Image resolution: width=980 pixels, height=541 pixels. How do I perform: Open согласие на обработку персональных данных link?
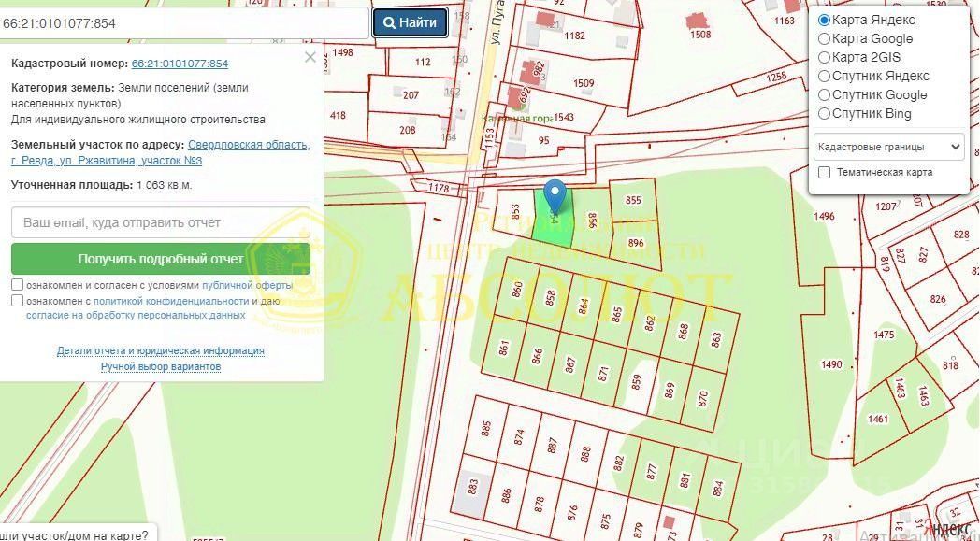136,316
